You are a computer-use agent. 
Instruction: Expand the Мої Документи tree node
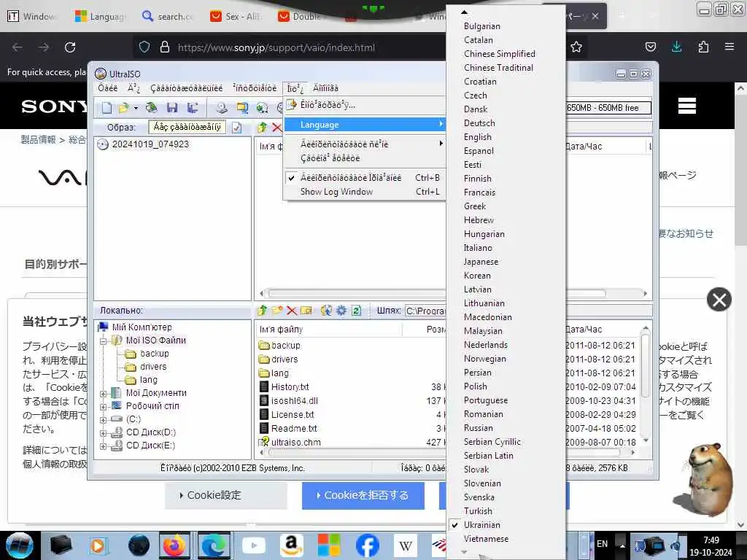pyautogui.click(x=104, y=394)
